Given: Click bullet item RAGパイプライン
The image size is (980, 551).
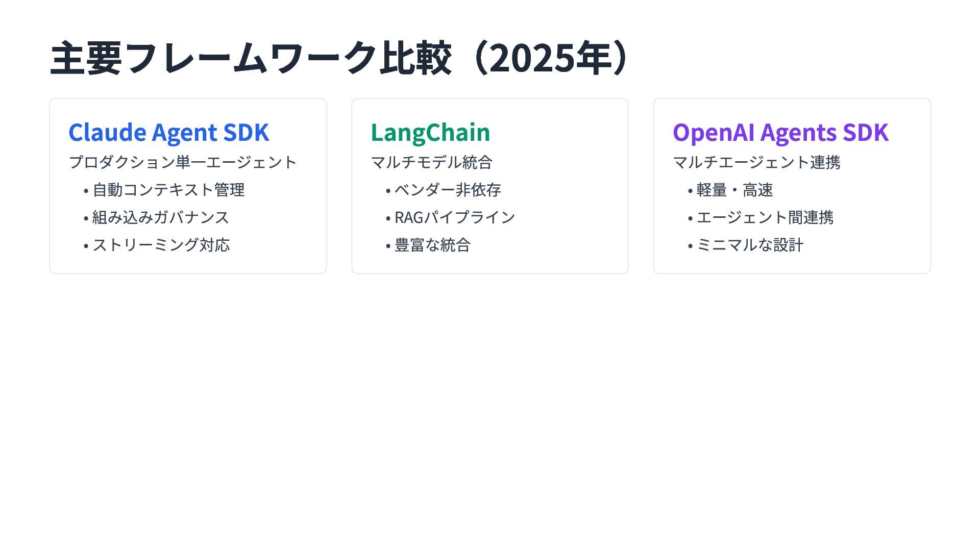Looking at the screenshot, I should click(455, 217).
